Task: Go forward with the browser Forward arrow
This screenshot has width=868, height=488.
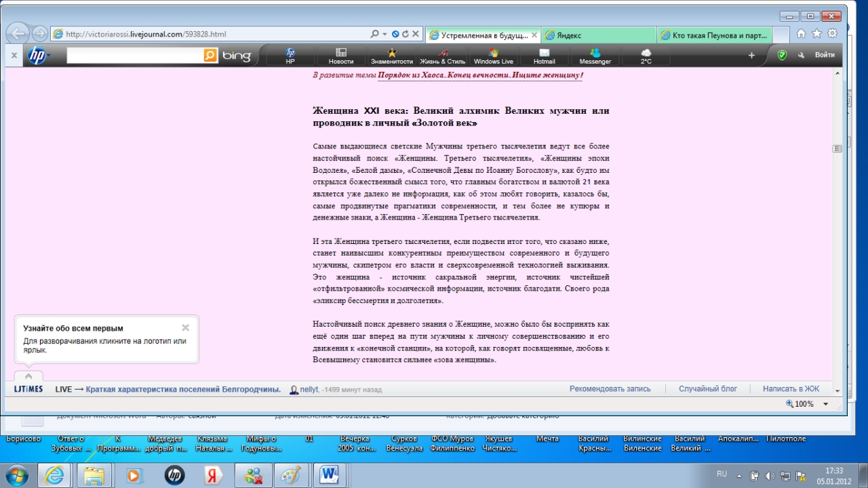Action: pyautogui.click(x=39, y=33)
